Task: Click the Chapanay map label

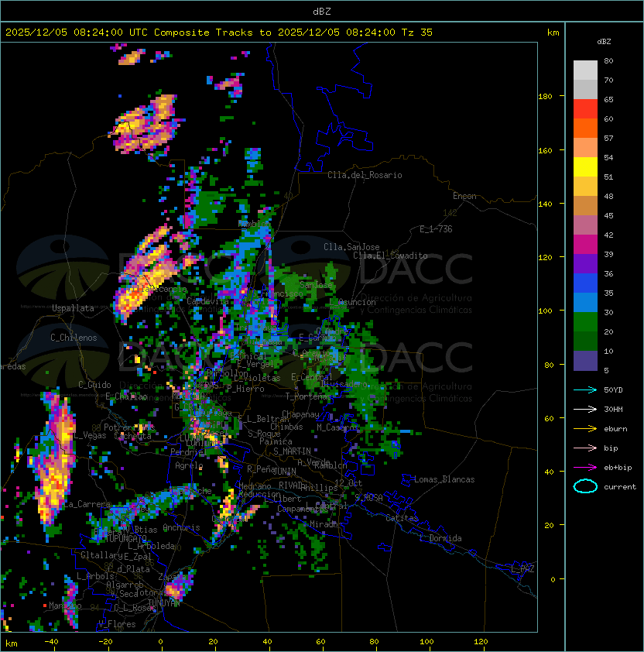Action: click(300, 414)
